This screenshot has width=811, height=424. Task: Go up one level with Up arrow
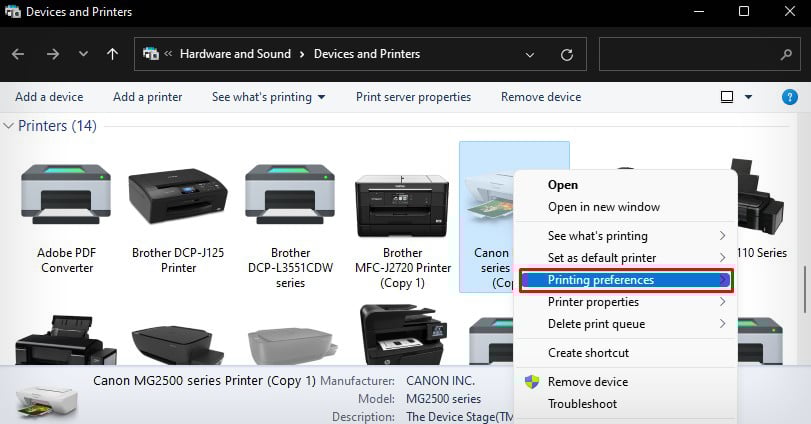click(112, 54)
